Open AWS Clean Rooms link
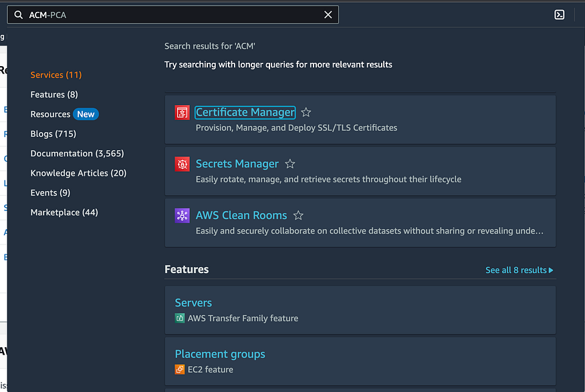Viewport: 585px width, 392px height. [241, 215]
